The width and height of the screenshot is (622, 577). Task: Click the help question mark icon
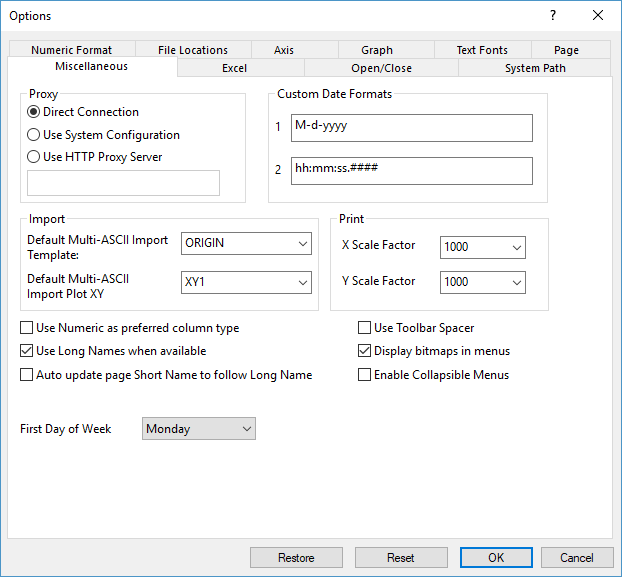pyautogui.click(x=553, y=15)
